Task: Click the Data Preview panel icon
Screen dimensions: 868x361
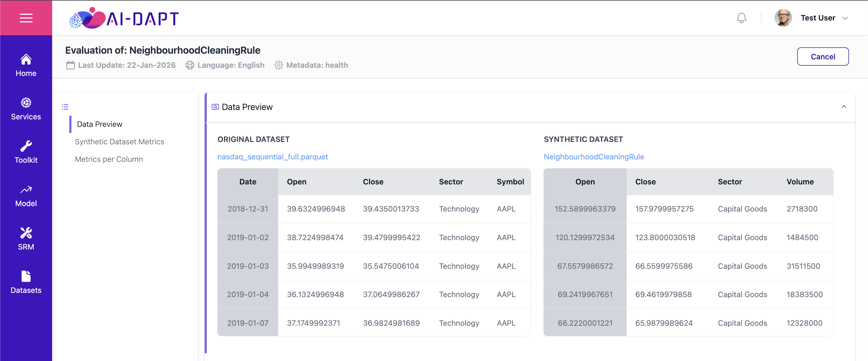Action: 215,107
